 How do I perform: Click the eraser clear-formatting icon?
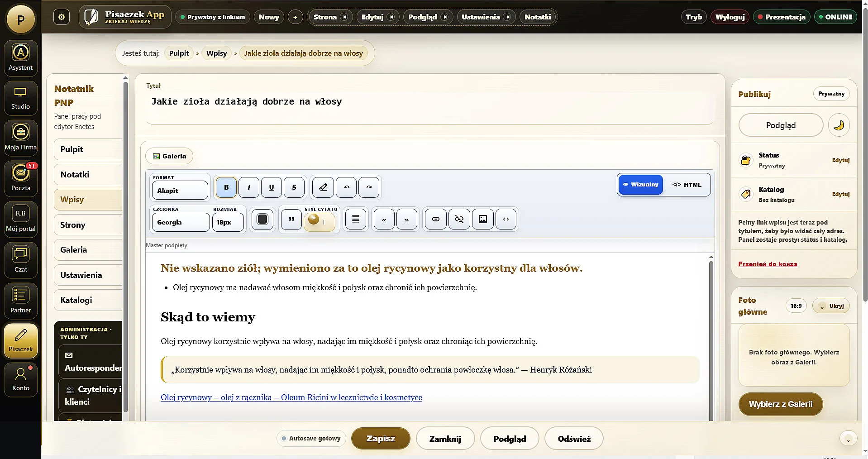(323, 187)
